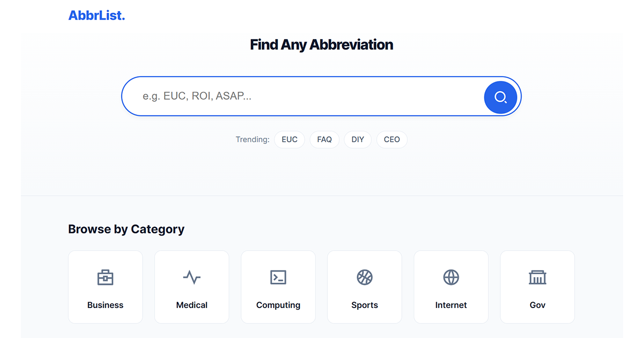Pick the CEO trending chip
This screenshot has height=338, width=644.
(x=392, y=139)
